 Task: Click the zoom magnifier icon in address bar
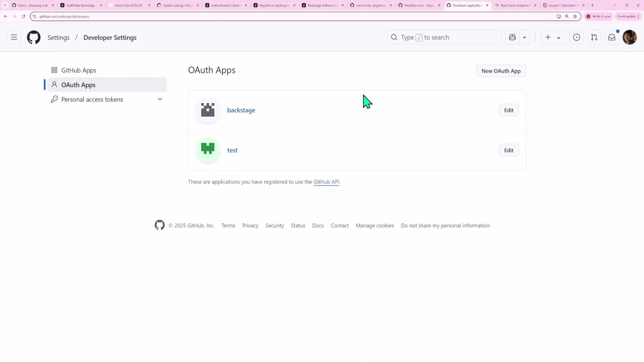567,16
